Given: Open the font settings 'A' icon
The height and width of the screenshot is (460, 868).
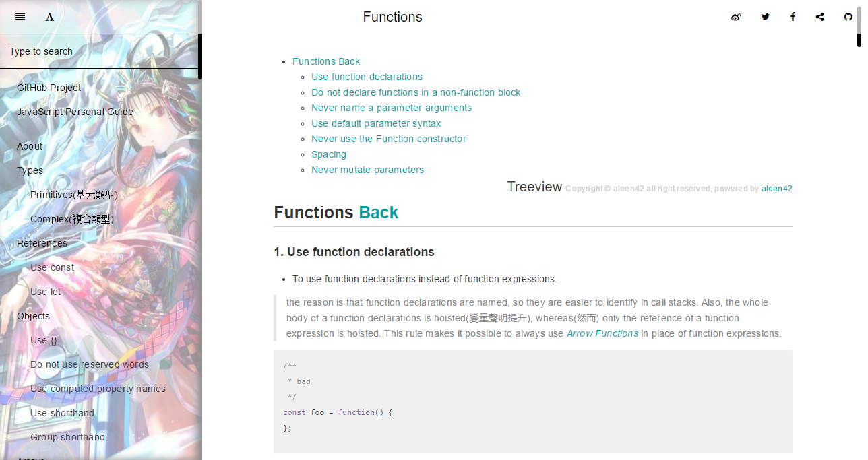Looking at the screenshot, I should point(49,17).
